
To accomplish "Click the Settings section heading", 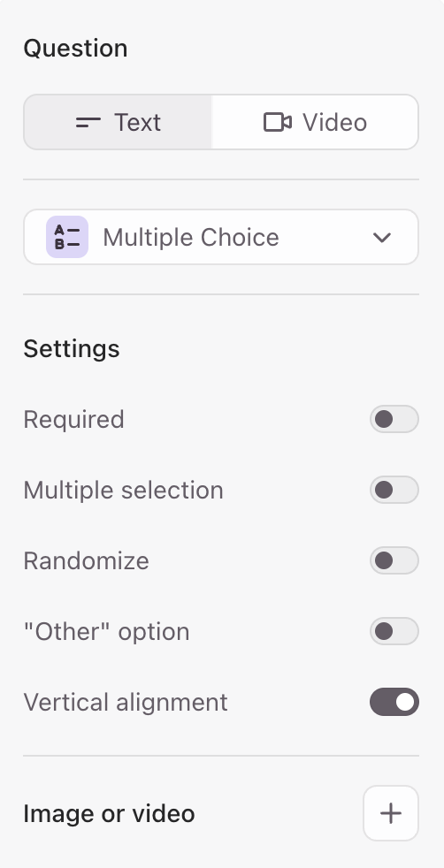I will 72,349.
